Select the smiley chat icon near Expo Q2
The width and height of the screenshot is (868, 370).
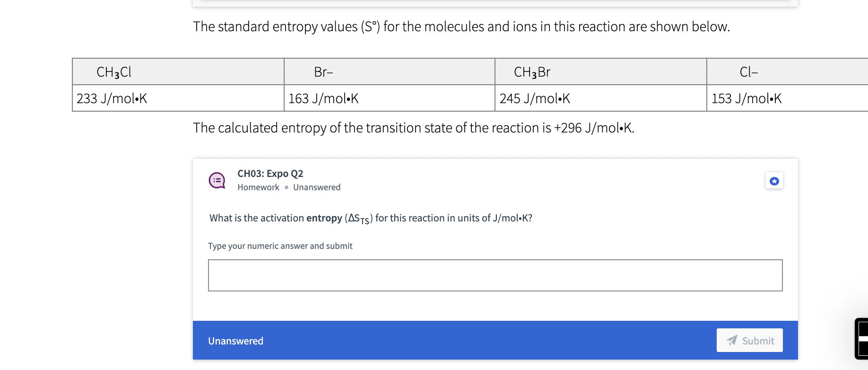pyautogui.click(x=217, y=180)
